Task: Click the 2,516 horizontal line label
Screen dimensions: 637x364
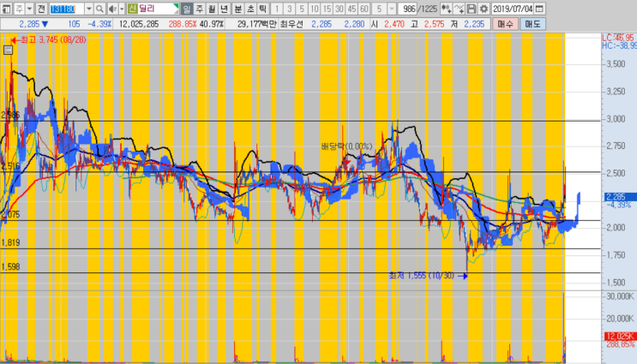Action: [x=10, y=166]
